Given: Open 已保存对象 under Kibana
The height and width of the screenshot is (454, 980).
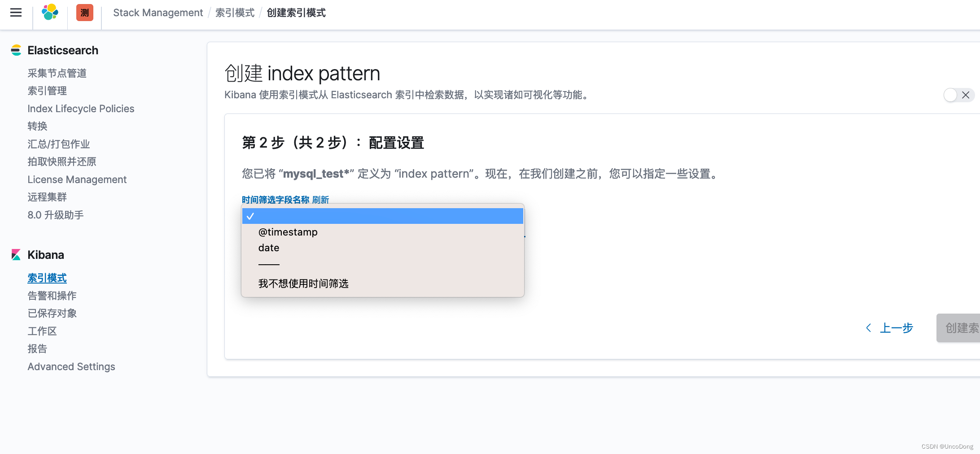Looking at the screenshot, I should [52, 313].
